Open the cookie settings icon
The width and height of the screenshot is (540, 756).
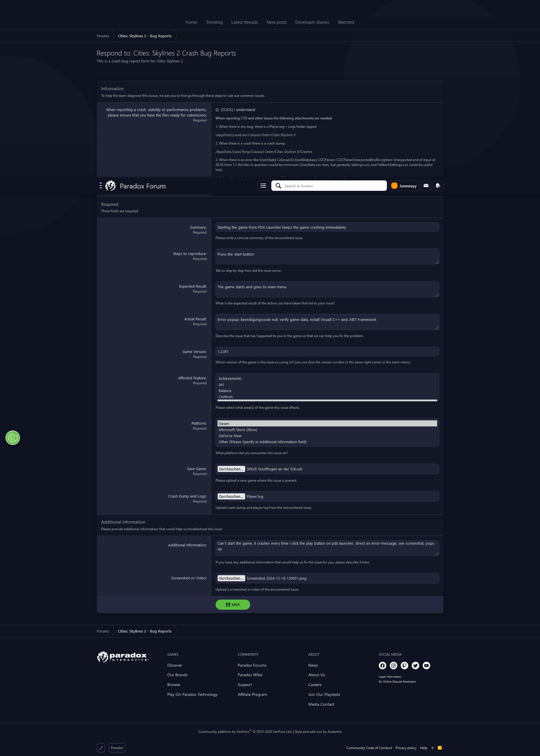pyautogui.click(x=13, y=438)
